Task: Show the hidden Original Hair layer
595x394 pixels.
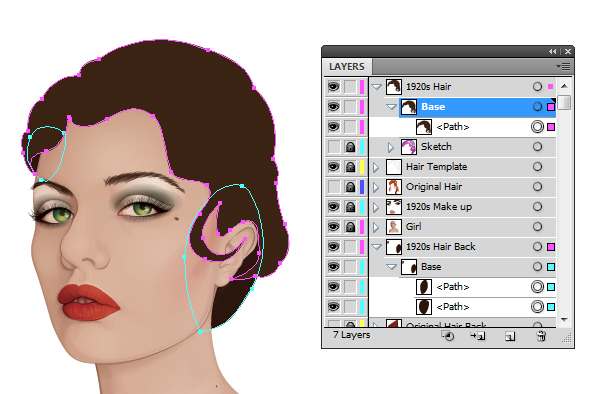Action: [334, 187]
